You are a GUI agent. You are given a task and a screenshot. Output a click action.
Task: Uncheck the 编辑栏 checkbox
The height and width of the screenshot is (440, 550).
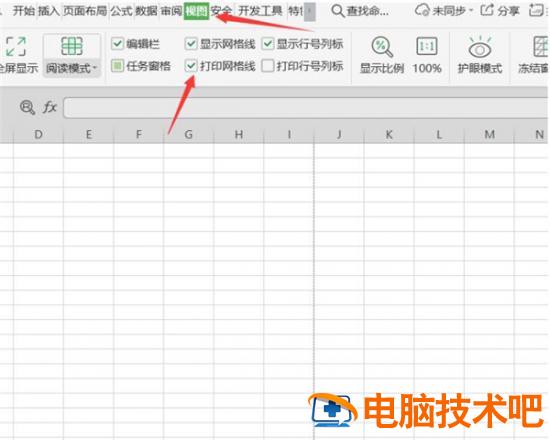click(117, 44)
